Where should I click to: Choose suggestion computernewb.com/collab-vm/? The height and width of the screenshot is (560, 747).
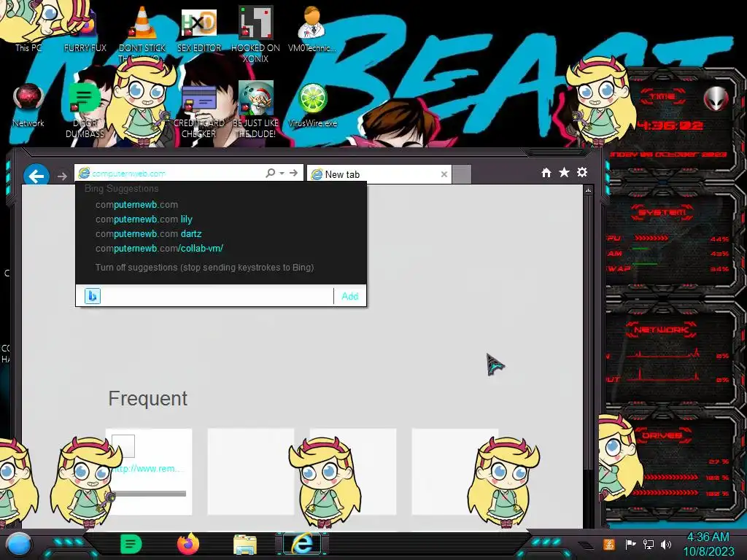tap(159, 248)
